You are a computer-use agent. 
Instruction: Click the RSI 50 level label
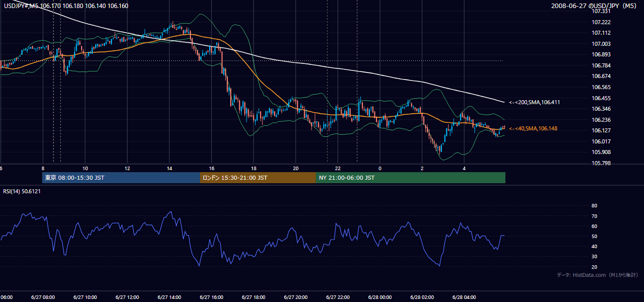pos(594,237)
